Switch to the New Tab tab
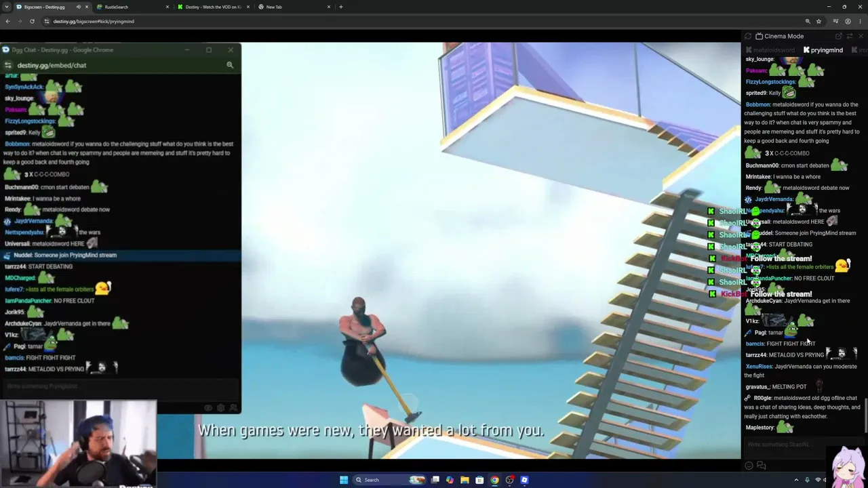This screenshot has height=488, width=868. click(x=294, y=7)
